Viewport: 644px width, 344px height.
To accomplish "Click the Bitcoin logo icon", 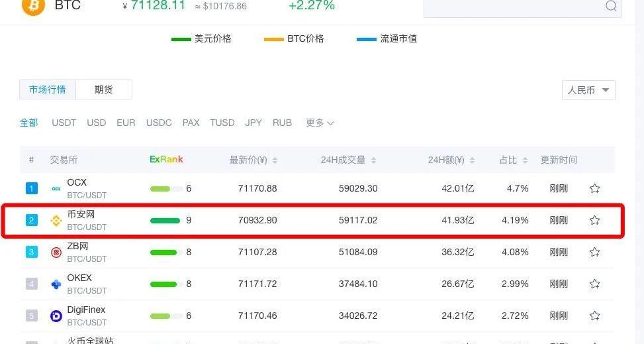I will (33, 5).
